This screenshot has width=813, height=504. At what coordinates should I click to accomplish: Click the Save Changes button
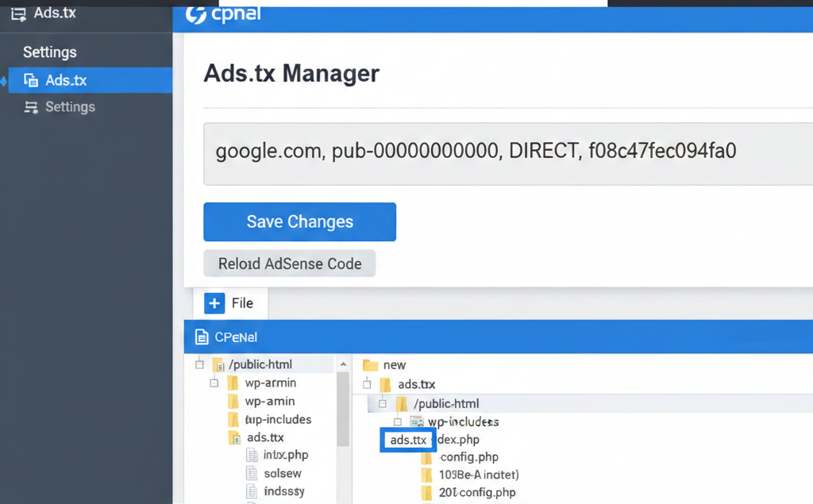(299, 222)
